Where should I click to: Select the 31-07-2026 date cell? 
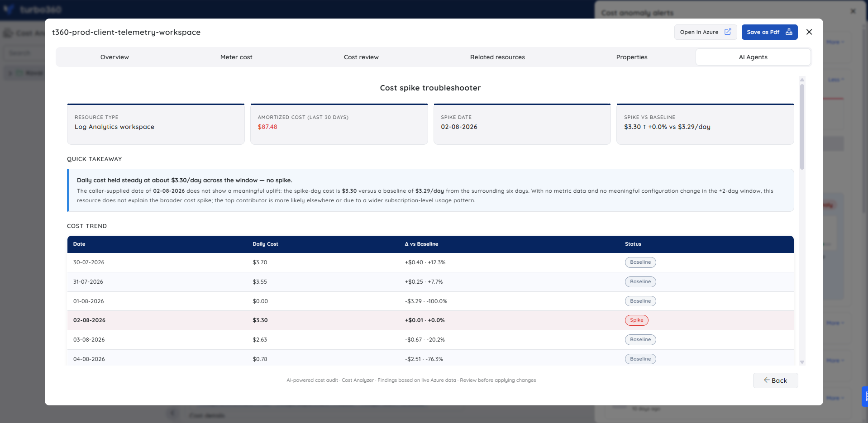coord(88,282)
